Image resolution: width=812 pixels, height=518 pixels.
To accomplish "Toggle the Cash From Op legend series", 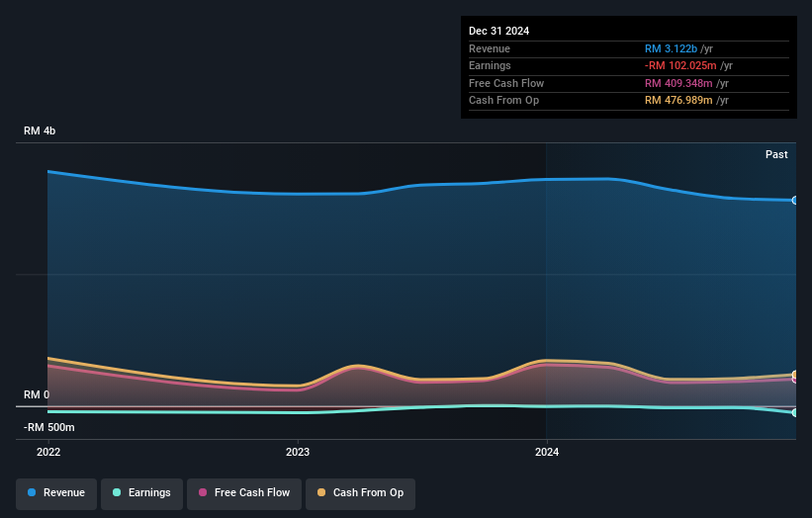I will tap(360, 493).
